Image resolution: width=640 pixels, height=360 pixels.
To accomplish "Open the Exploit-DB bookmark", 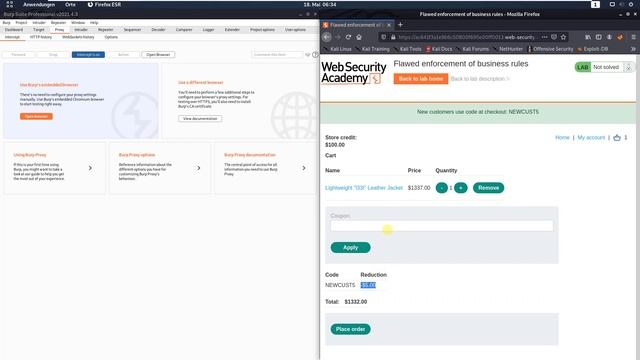I will click(x=593, y=49).
